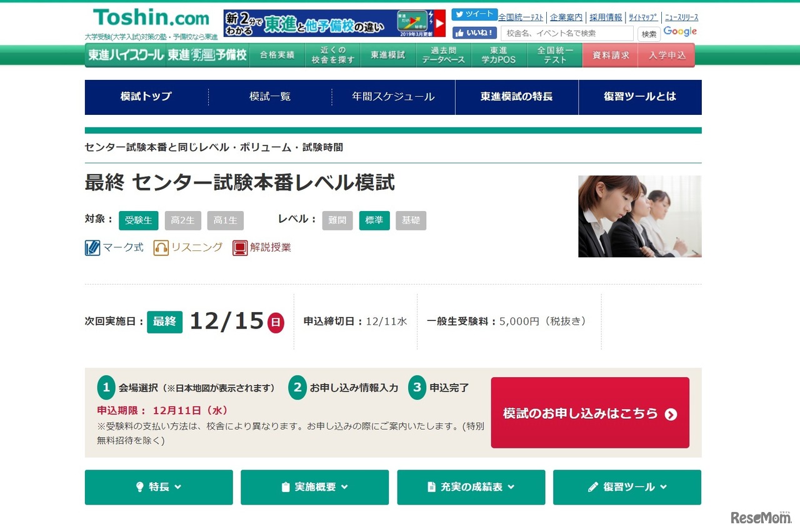Open the 企業案内 link
800x532 pixels.
point(566,17)
